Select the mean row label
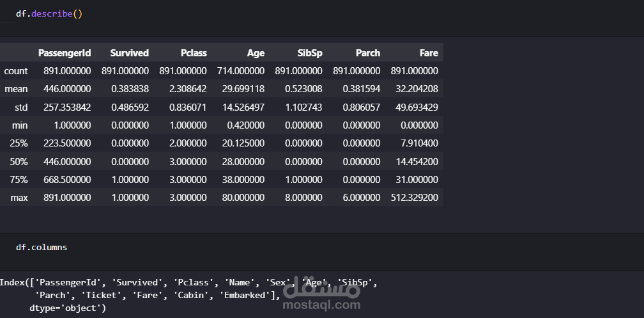Image resolution: width=644 pixels, height=318 pixels. (x=15, y=89)
